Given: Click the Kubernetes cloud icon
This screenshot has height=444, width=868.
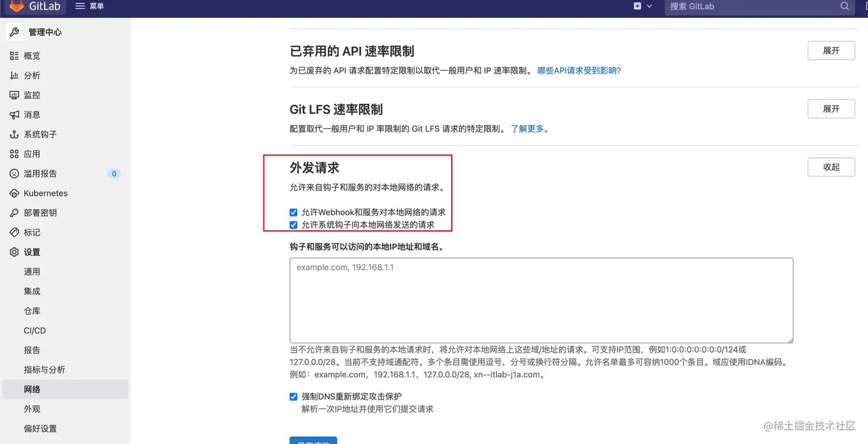Looking at the screenshot, I should pyautogui.click(x=14, y=193).
